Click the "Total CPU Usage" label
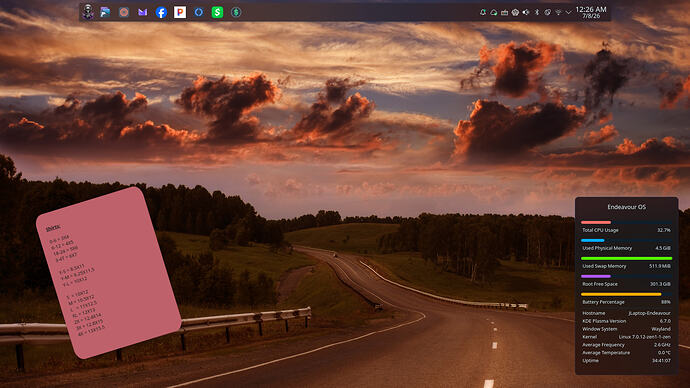Image resolution: width=690 pixels, height=388 pixels. pyautogui.click(x=600, y=230)
